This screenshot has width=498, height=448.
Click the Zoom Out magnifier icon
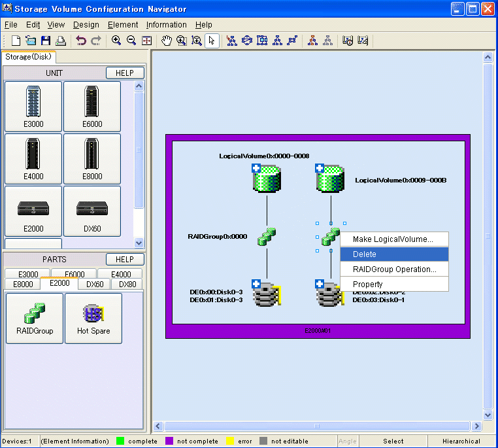point(131,41)
